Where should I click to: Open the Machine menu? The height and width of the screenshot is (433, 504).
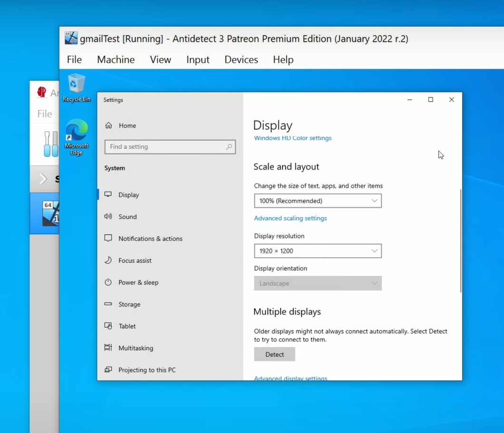(x=116, y=60)
